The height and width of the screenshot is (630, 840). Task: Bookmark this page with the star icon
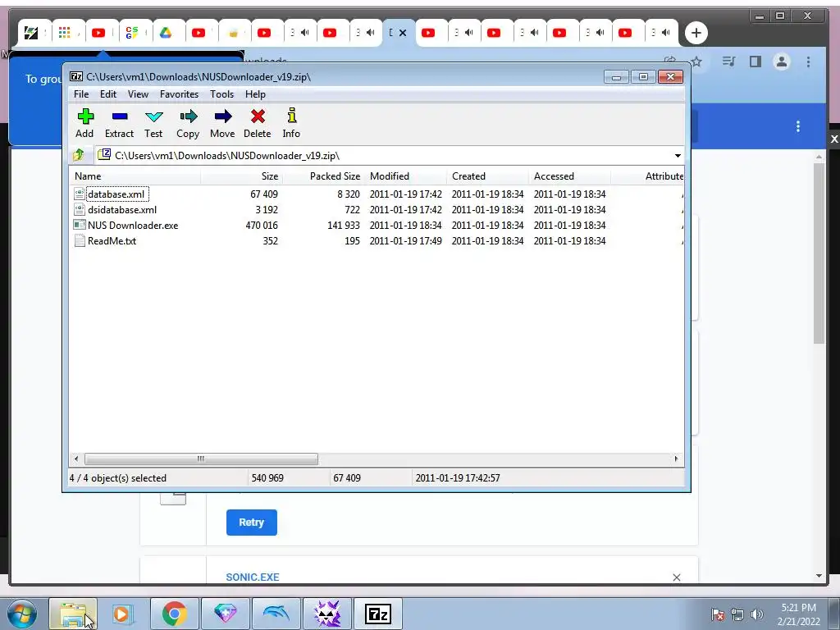point(696,62)
